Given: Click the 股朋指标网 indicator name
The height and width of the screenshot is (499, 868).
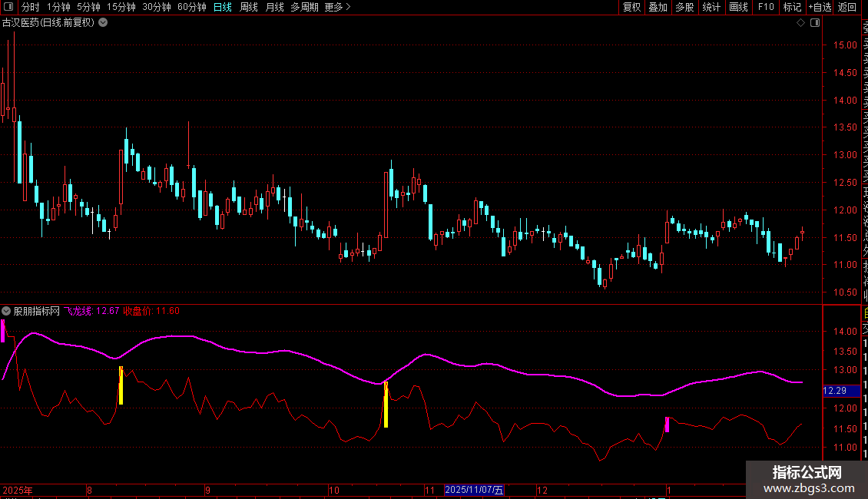Looking at the screenshot, I should 37,311.
